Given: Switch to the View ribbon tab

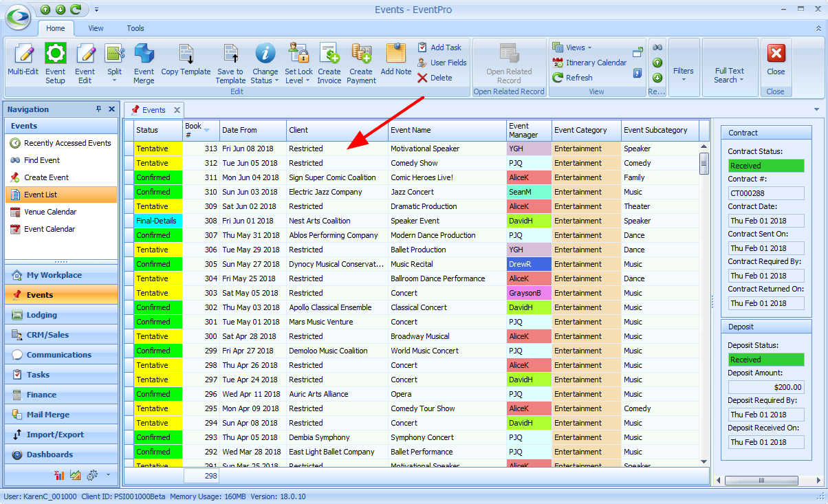Looking at the screenshot, I should pyautogui.click(x=96, y=28).
